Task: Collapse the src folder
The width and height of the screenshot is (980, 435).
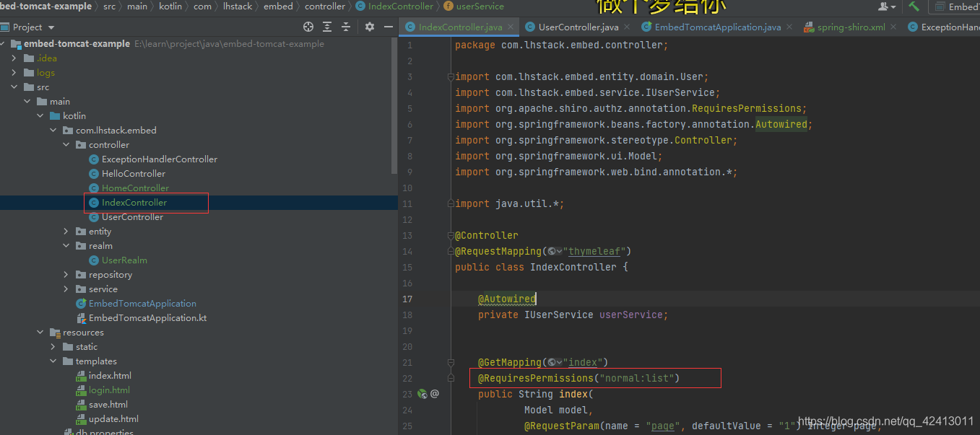Action: point(14,87)
